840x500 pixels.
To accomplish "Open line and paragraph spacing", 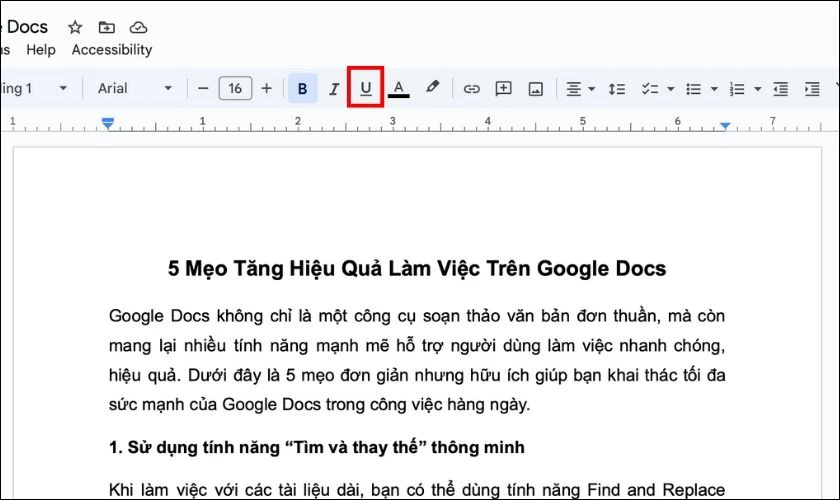I will [617, 89].
